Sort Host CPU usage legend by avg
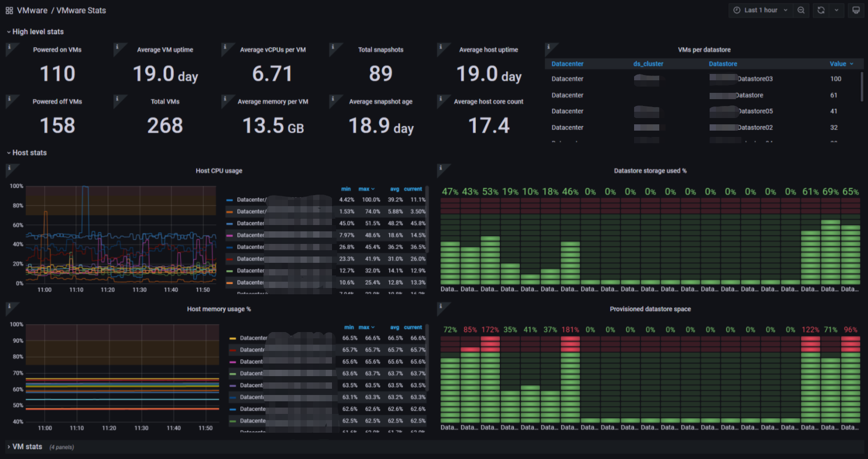The image size is (868, 459). [394, 189]
